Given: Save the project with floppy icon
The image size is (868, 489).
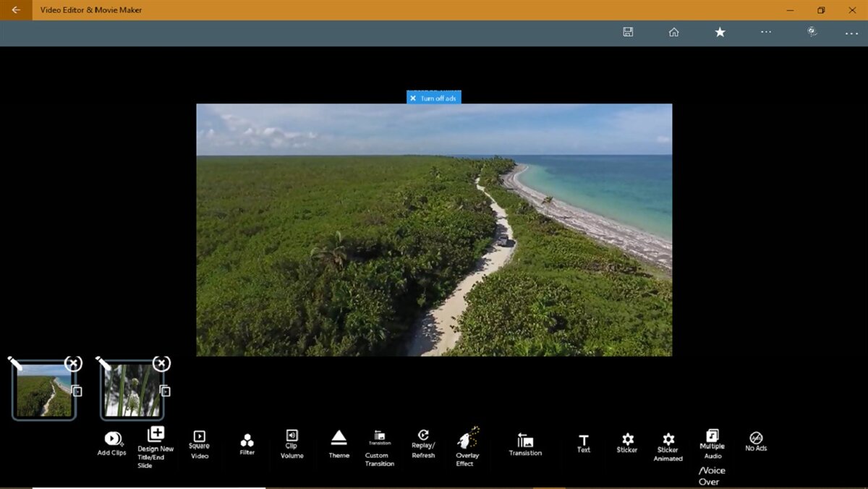Looking at the screenshot, I should coord(628,32).
